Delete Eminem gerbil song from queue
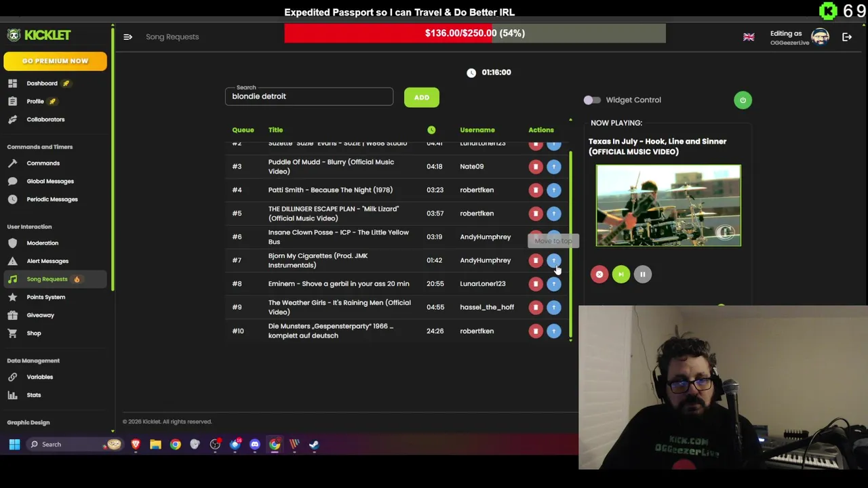The image size is (868, 488). point(536,284)
